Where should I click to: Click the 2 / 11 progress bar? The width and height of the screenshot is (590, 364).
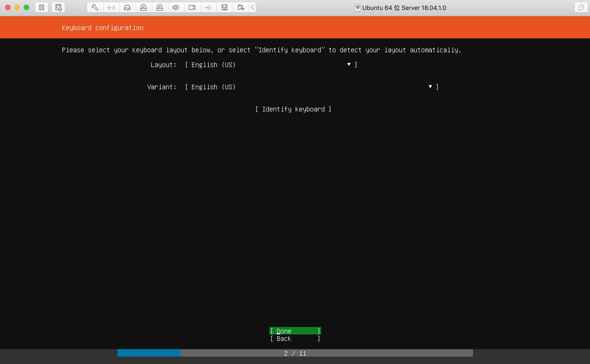pyautogui.click(x=295, y=353)
